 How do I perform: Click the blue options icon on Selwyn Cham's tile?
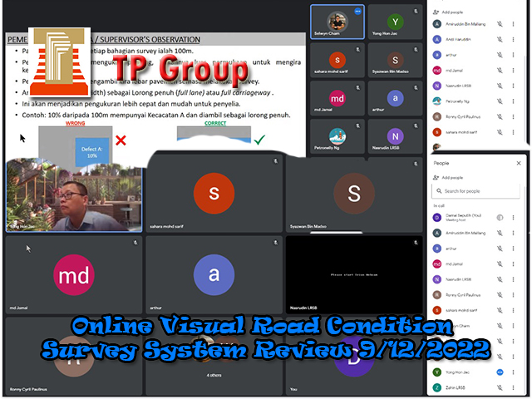358,12
